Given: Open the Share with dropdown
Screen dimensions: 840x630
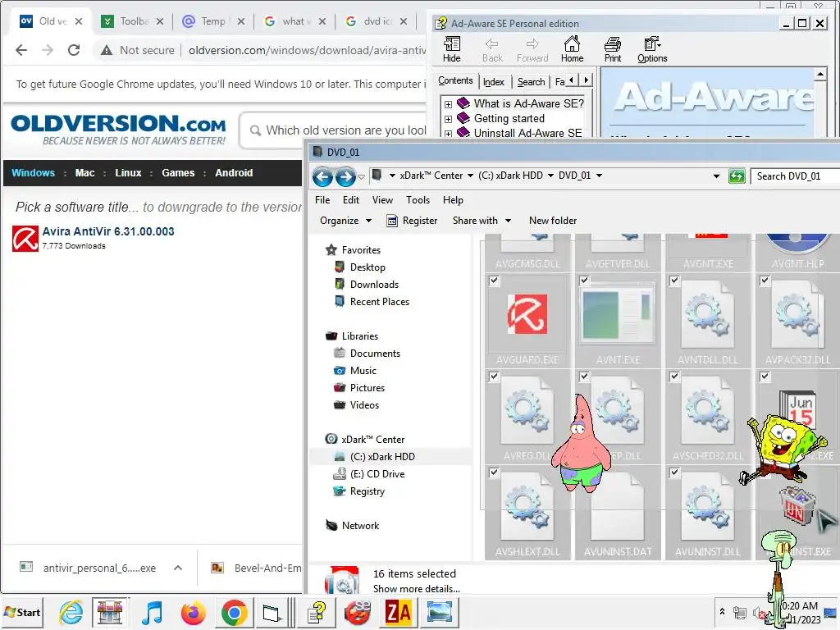Looking at the screenshot, I should pyautogui.click(x=482, y=221).
